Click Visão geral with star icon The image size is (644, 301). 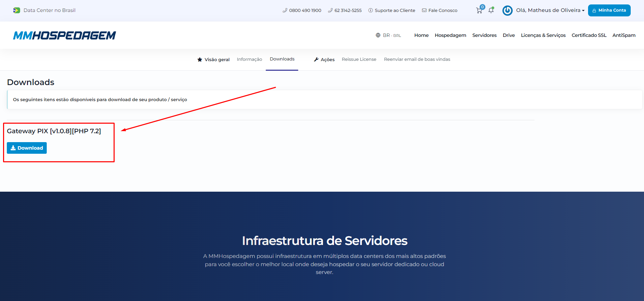tap(214, 59)
